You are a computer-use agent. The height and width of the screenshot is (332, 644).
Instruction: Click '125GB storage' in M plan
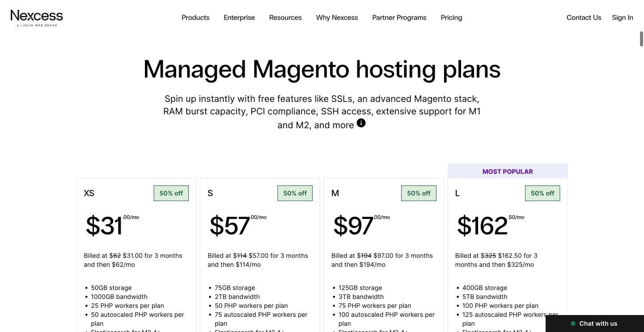(x=360, y=288)
